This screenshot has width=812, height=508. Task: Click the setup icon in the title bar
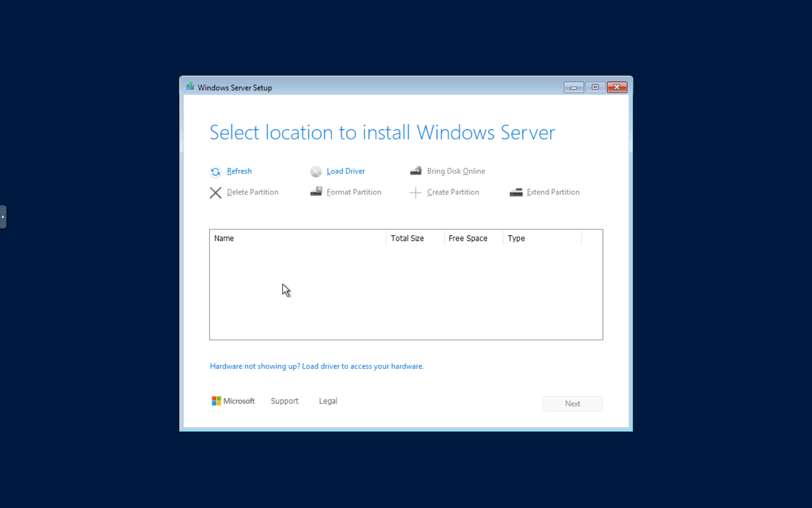click(190, 86)
